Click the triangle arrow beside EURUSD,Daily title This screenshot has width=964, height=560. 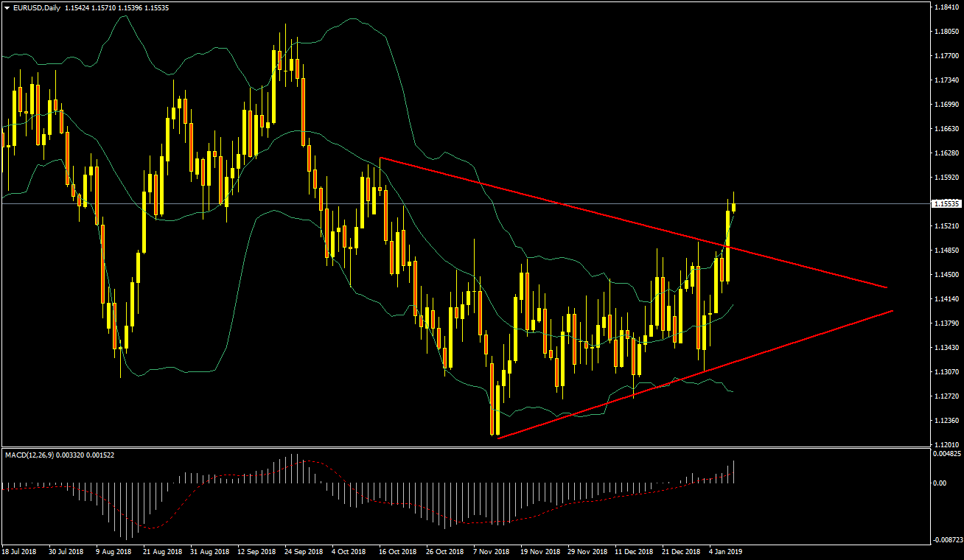[7, 8]
